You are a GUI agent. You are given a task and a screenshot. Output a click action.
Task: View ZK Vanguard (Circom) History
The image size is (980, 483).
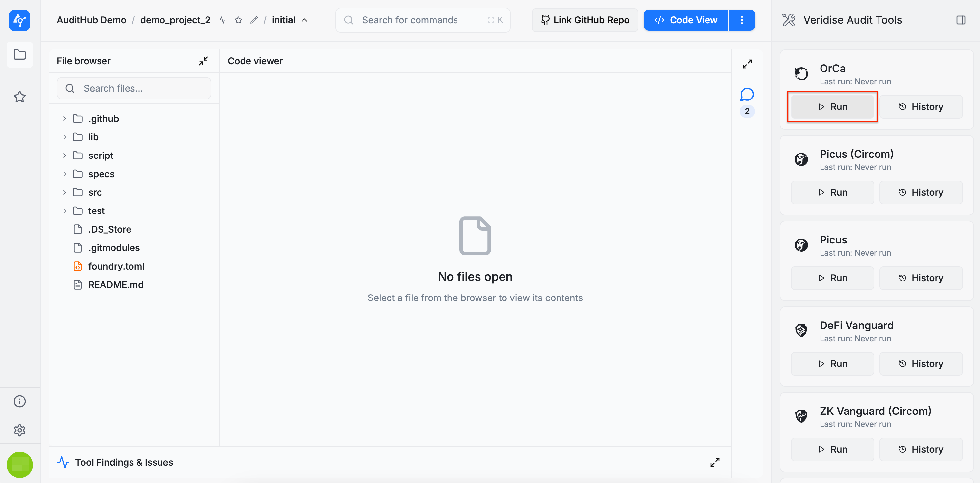921,449
